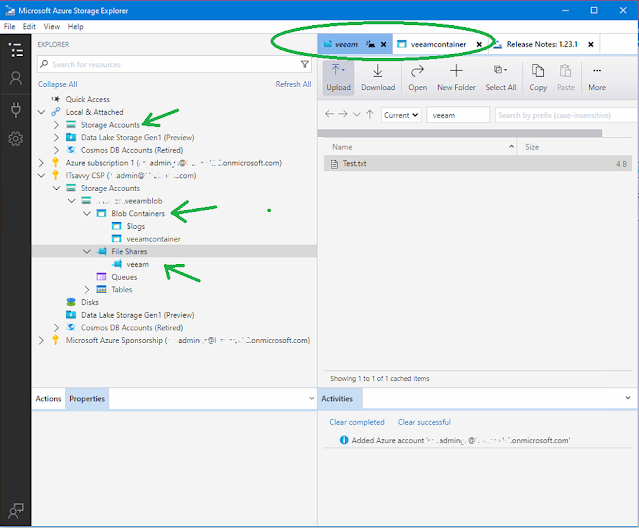Navigate forward with right arrow icon
639x528 pixels.
click(x=343, y=114)
